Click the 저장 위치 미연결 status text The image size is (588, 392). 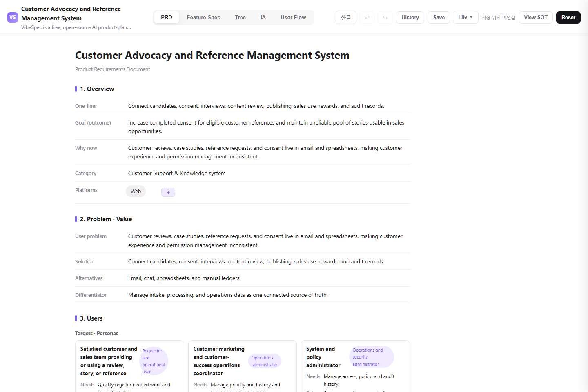pos(499,18)
